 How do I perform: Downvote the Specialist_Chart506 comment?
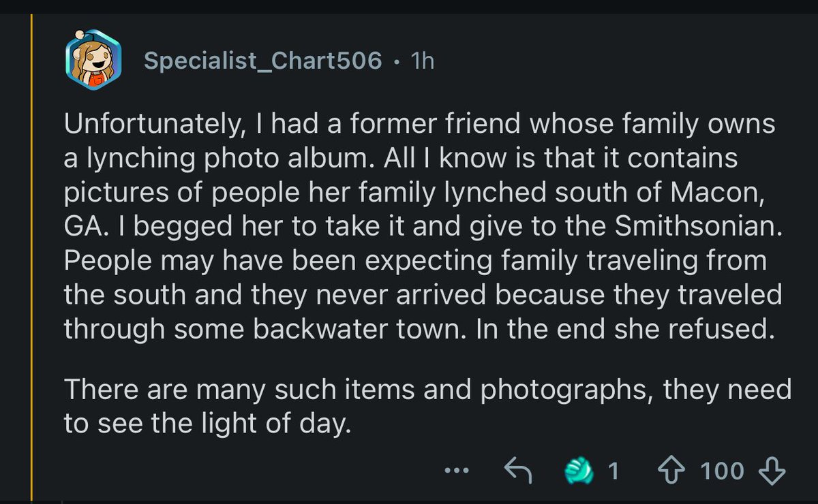(x=776, y=470)
